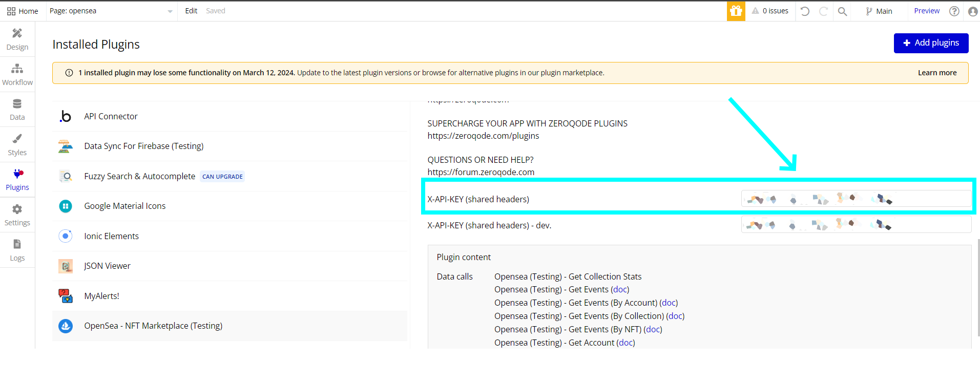
Task: Click the Preview link
Action: [927, 11]
